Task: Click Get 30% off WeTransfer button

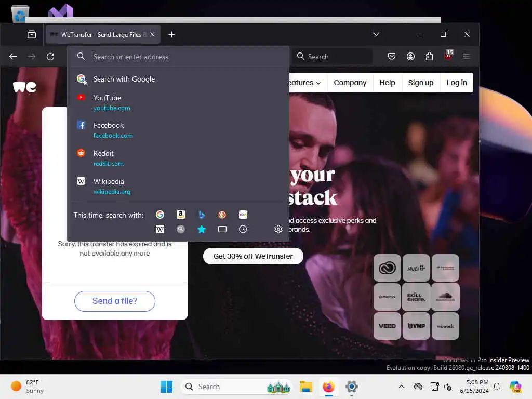Action: point(253,256)
